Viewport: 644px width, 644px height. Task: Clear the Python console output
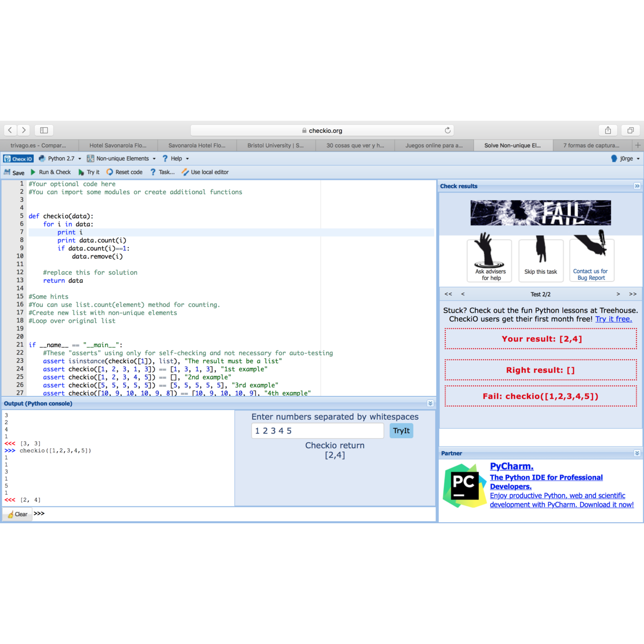coord(19,514)
